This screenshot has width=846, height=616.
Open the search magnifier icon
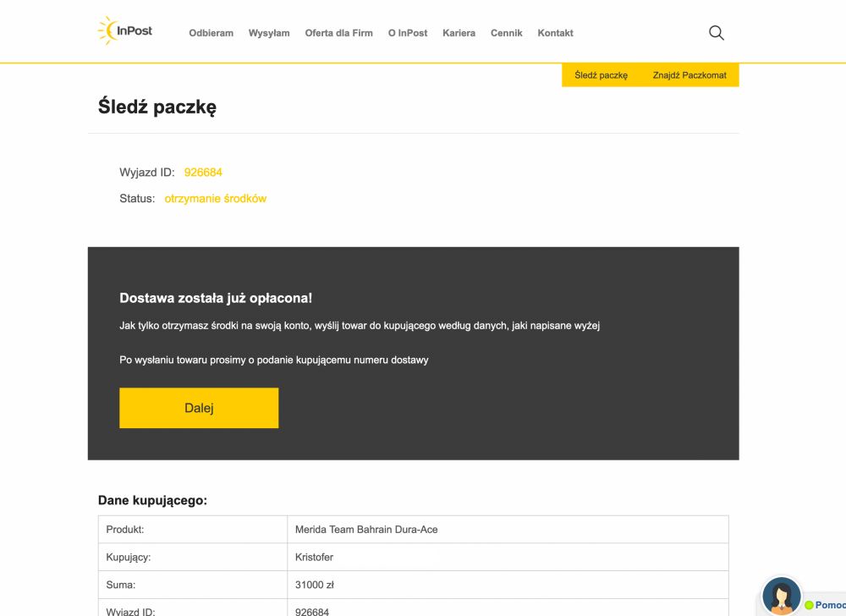pyautogui.click(x=716, y=33)
